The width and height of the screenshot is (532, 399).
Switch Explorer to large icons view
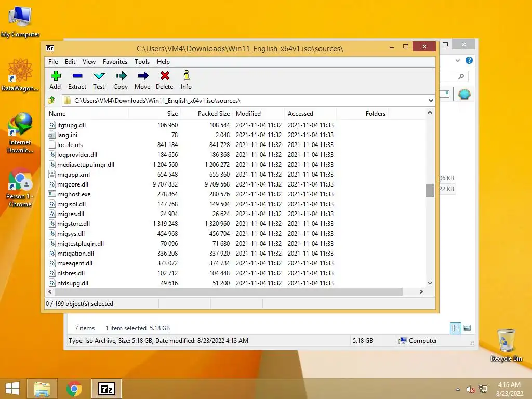pyautogui.click(x=467, y=328)
